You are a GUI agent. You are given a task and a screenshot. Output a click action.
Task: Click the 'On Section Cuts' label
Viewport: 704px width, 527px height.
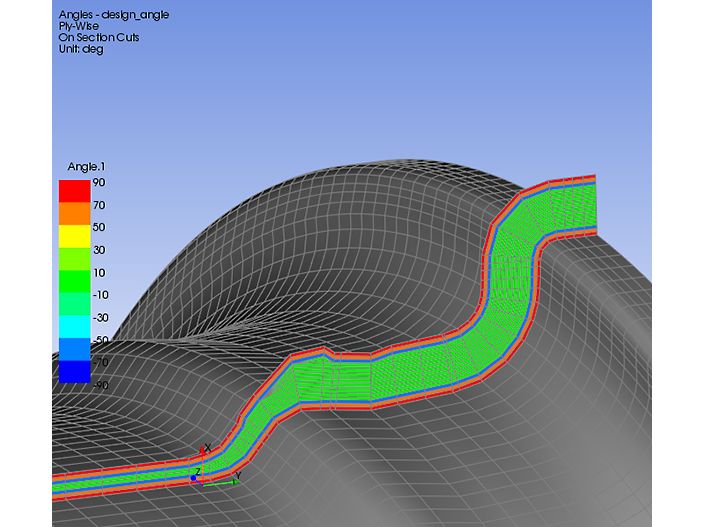[99, 37]
